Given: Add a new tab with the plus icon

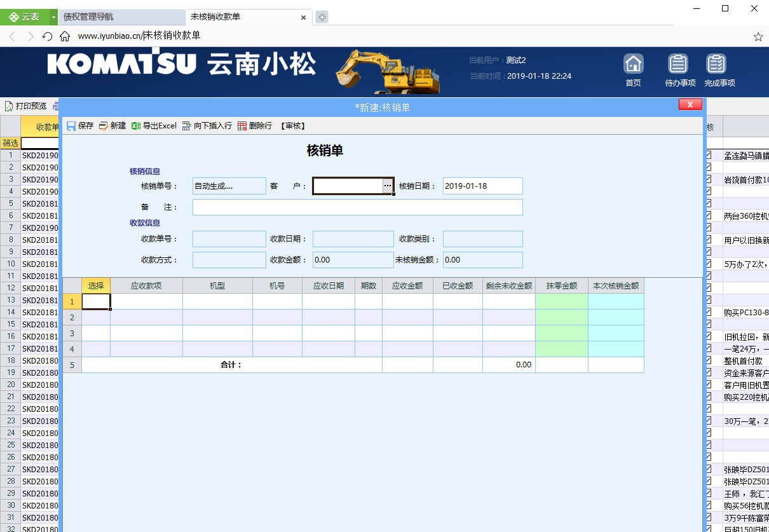Looking at the screenshot, I should click(322, 17).
